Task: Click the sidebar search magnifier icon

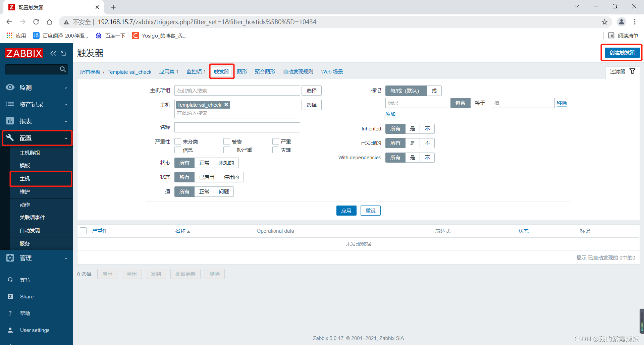Action: (x=63, y=69)
